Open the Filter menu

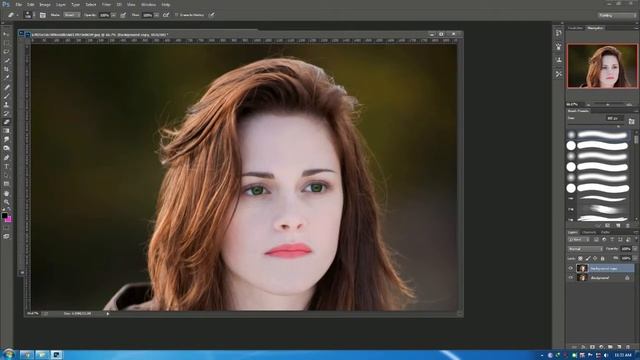(x=106, y=4)
